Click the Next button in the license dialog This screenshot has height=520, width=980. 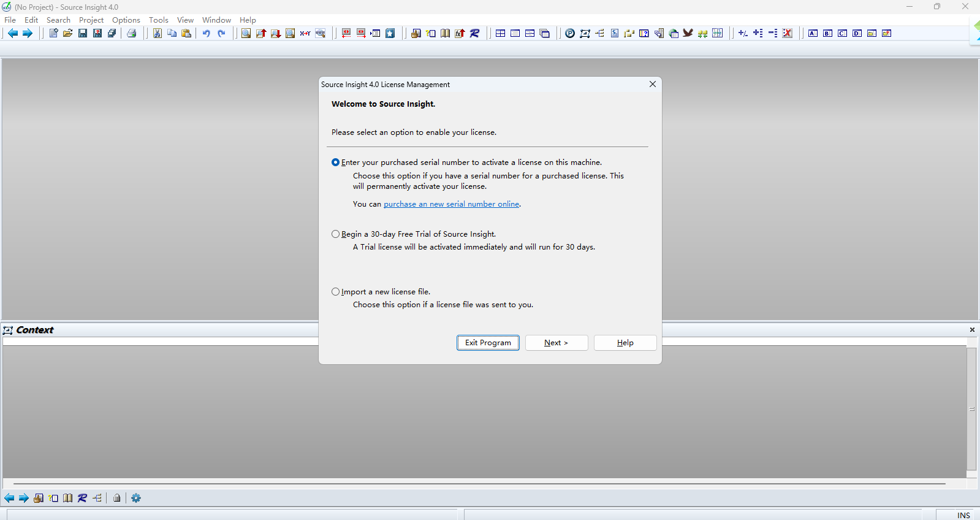pos(556,343)
